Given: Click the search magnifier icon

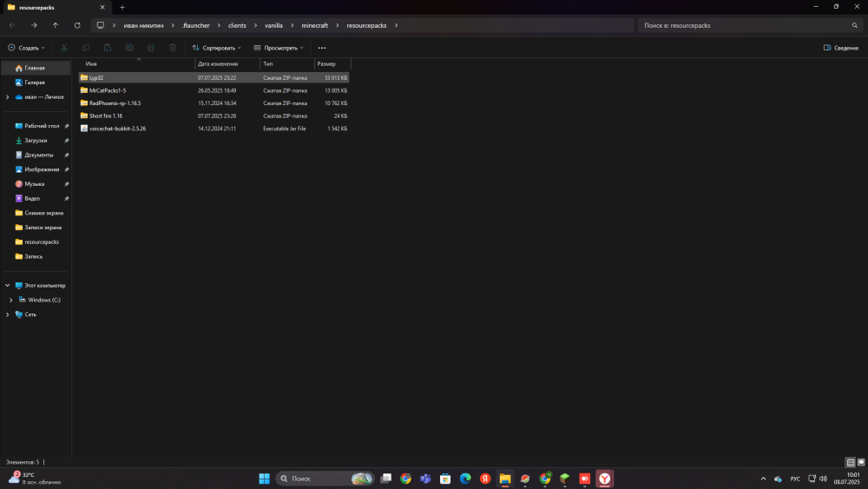Looking at the screenshot, I should click(x=855, y=25).
